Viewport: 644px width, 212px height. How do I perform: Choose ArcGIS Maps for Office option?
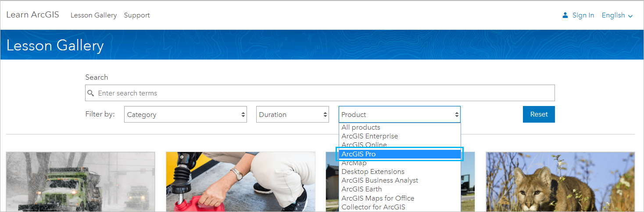pos(400,198)
